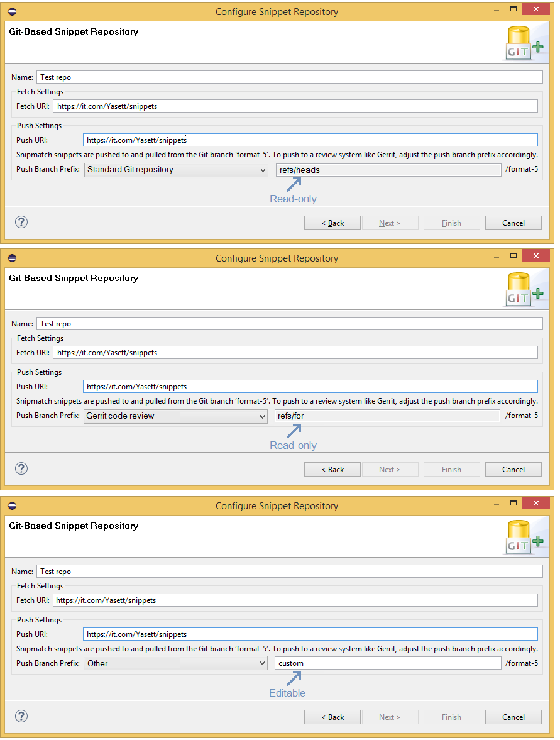Screen dimensions: 560x740
Task: Click the Fetch URI field in 'Other' dialog
Action: point(295,600)
